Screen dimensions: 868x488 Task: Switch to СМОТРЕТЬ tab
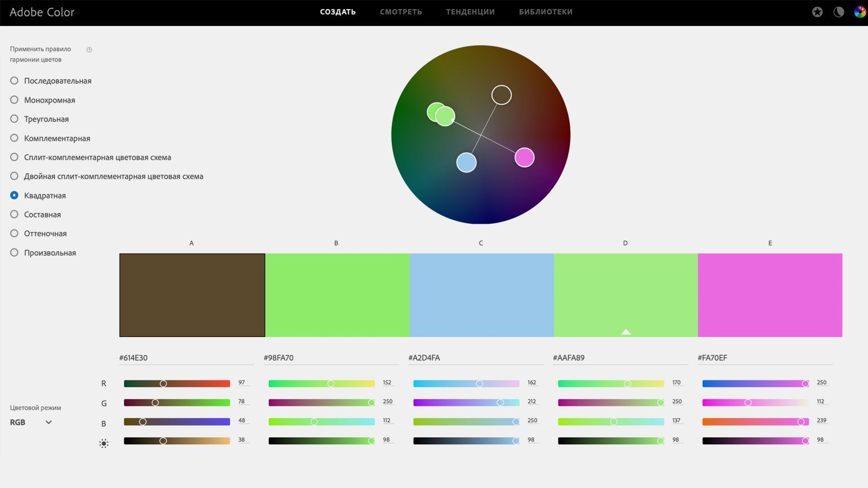click(x=401, y=12)
